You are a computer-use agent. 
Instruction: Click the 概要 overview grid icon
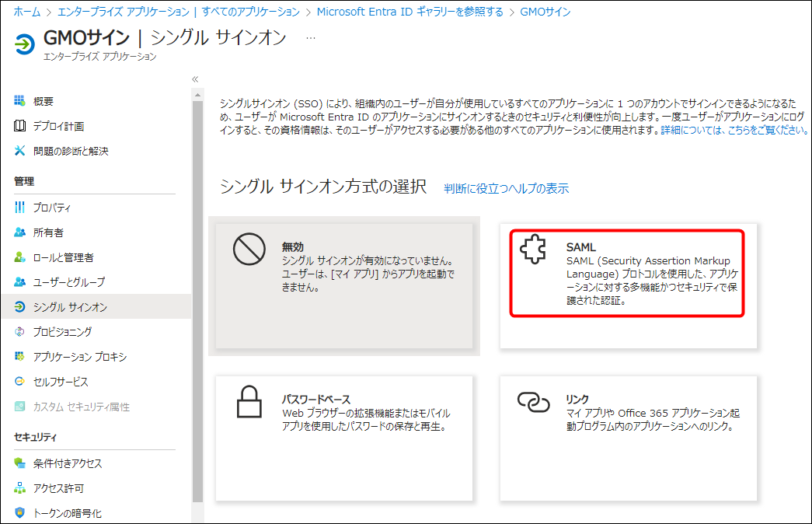[19, 101]
